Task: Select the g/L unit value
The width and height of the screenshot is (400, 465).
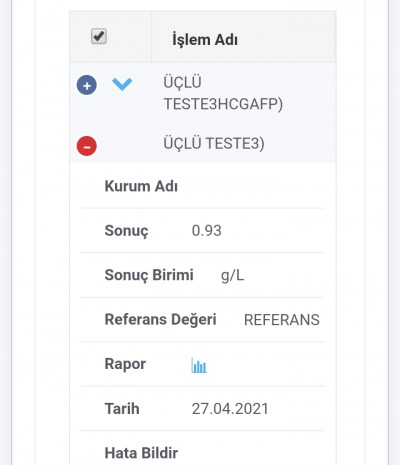Action: pyautogui.click(x=233, y=276)
